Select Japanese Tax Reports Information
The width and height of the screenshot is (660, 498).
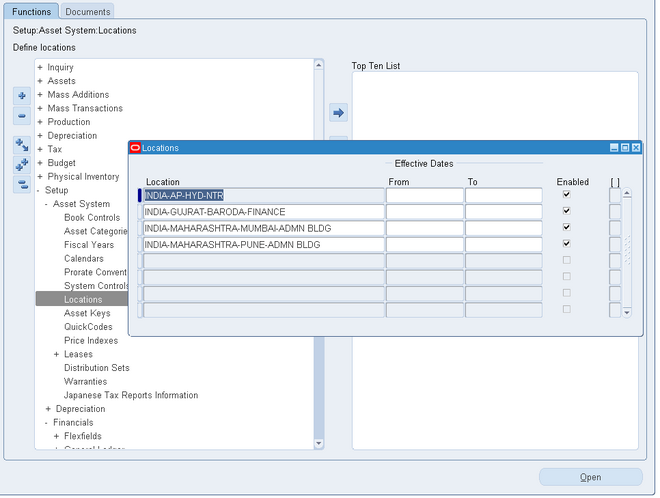131,395
